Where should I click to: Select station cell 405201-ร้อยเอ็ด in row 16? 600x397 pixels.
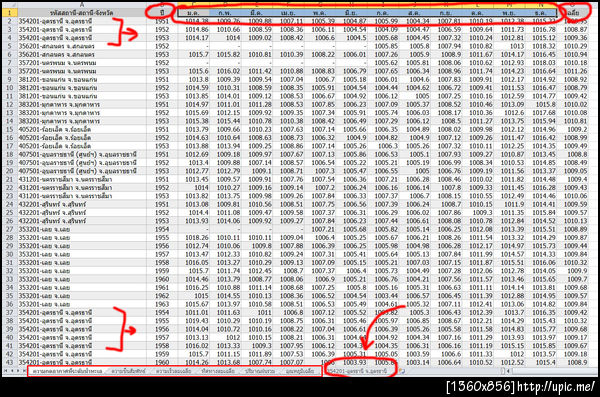tap(82, 137)
